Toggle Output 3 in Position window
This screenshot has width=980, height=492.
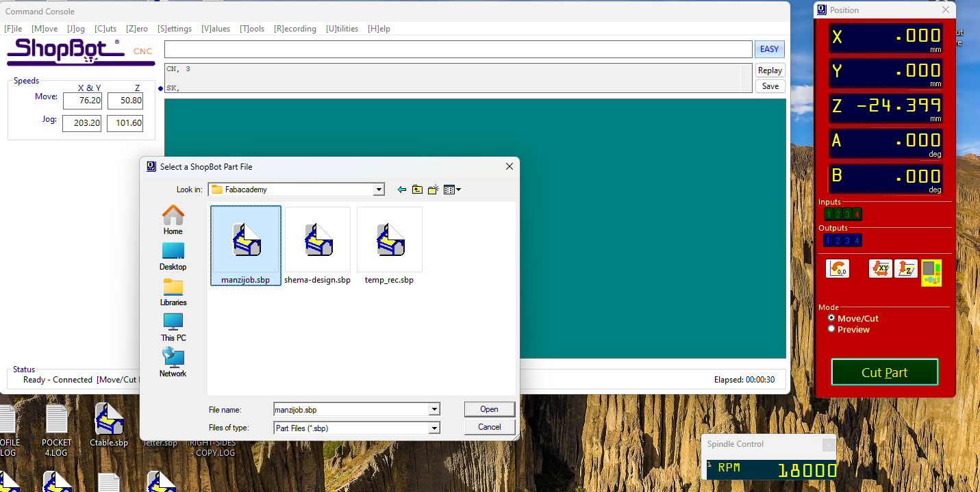(x=847, y=241)
